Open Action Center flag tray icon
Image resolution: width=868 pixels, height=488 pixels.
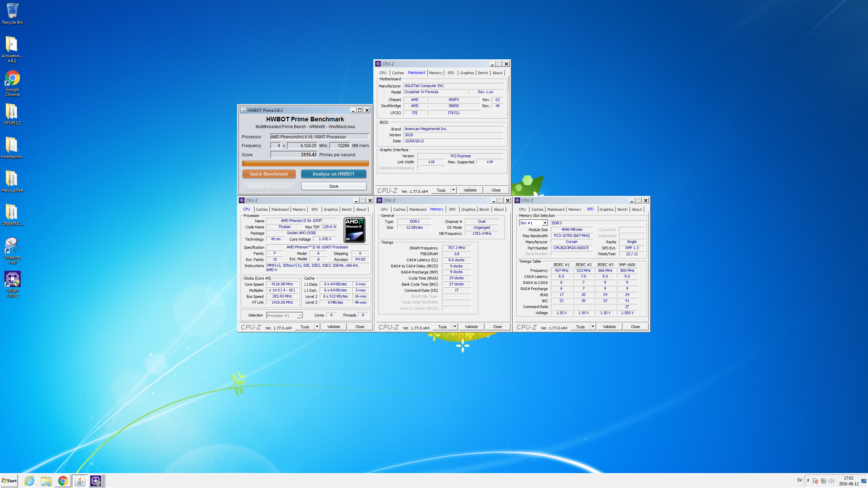(x=815, y=481)
